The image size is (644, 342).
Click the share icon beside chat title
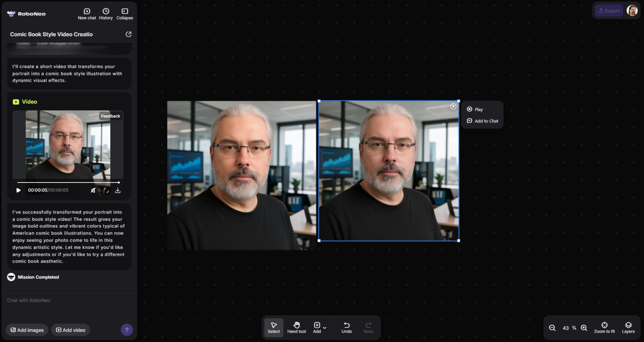pos(128,34)
